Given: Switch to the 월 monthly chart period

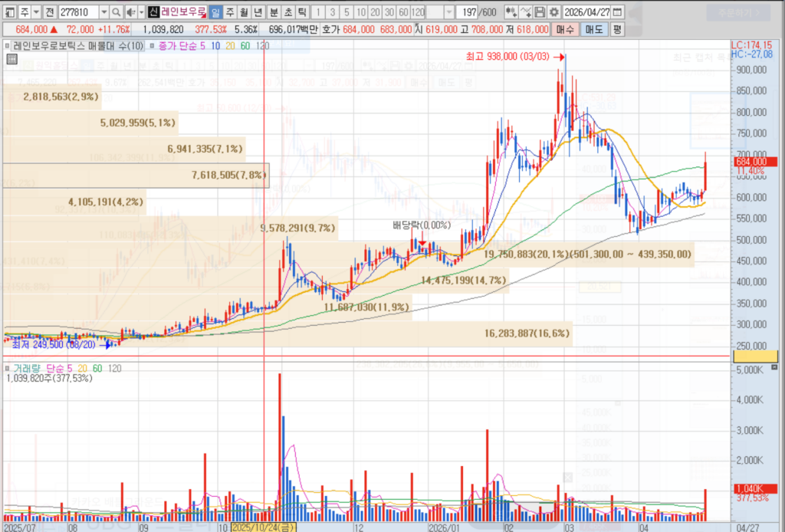Looking at the screenshot, I should click(x=244, y=12).
